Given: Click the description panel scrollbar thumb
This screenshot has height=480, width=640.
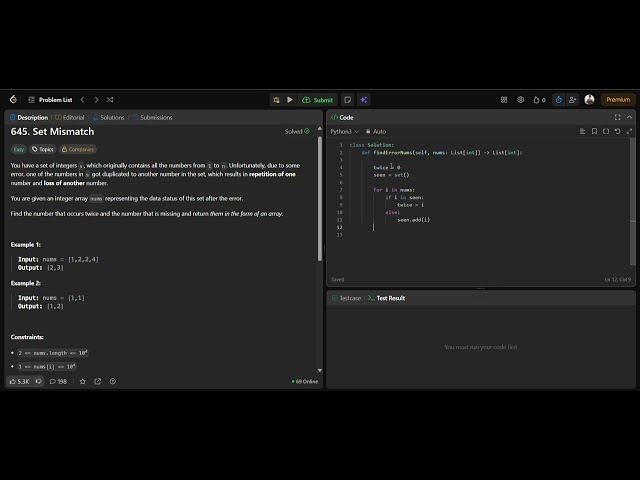Looking at the screenshot, I should coord(320,199).
